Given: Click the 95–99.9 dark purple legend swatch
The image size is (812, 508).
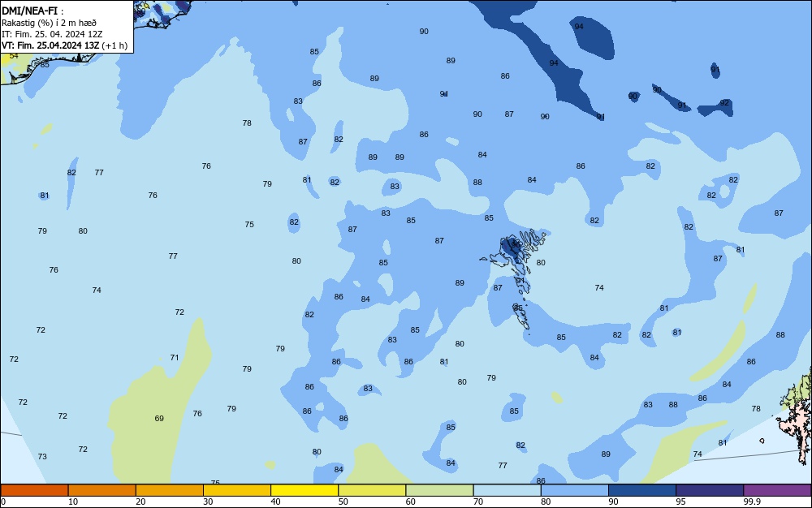Looking at the screenshot, I should [x=710, y=490].
